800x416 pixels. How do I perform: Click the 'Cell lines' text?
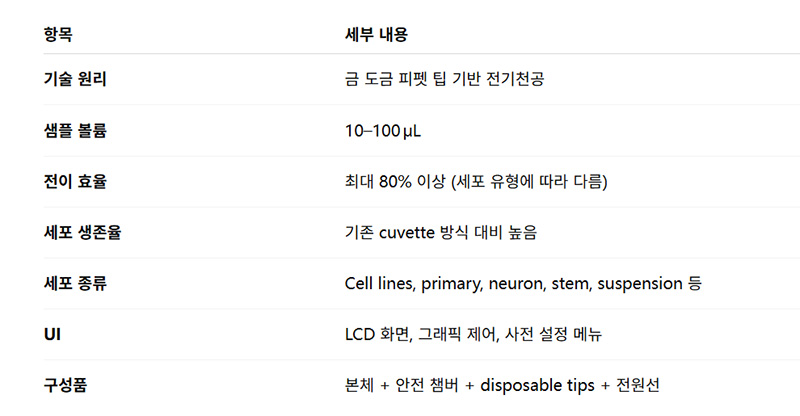pyautogui.click(x=378, y=283)
